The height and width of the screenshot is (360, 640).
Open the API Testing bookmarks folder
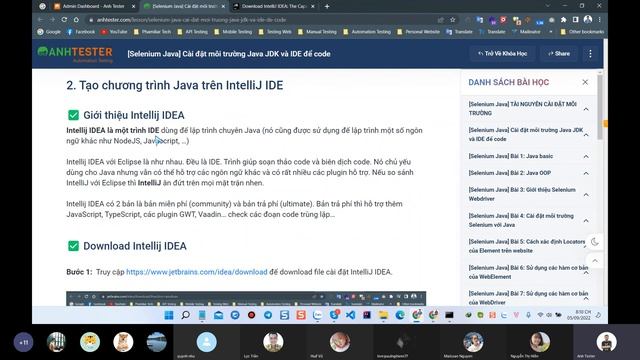[192, 31]
